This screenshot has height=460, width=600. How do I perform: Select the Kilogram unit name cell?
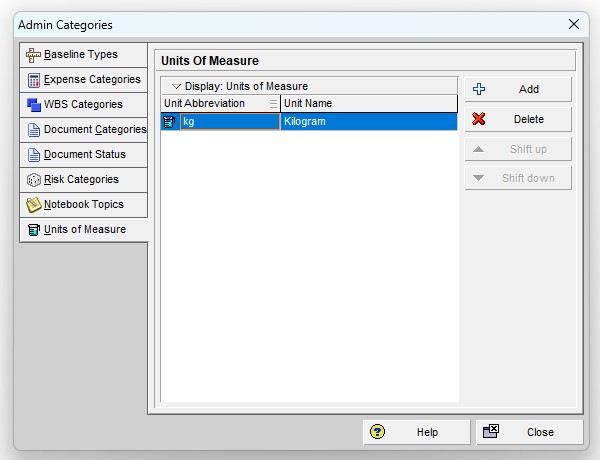click(x=369, y=122)
